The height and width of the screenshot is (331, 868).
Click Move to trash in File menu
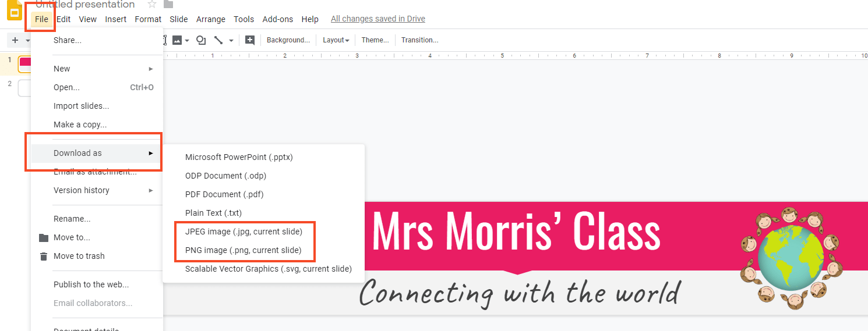click(x=79, y=256)
